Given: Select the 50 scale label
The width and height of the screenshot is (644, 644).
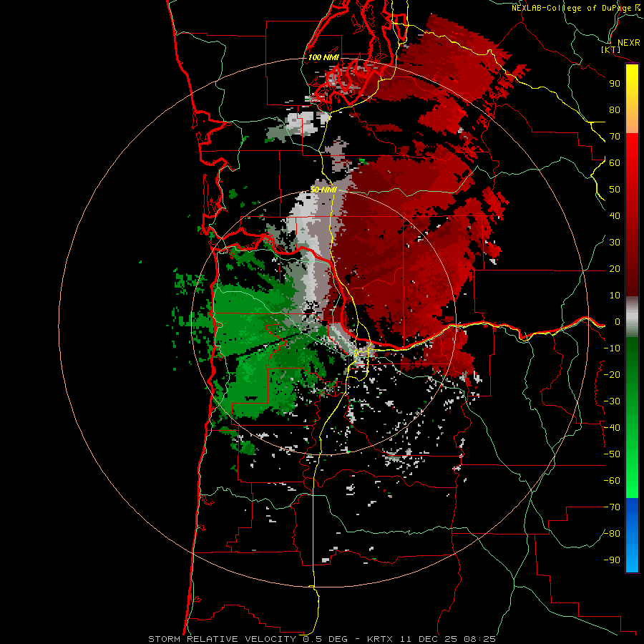Looking at the screenshot, I should click(615, 190).
